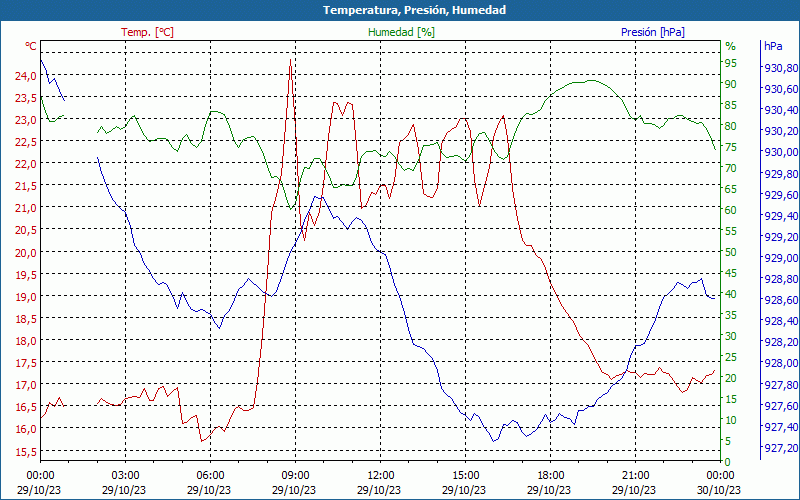Click the 927,20 pressure axis value

[781, 447]
